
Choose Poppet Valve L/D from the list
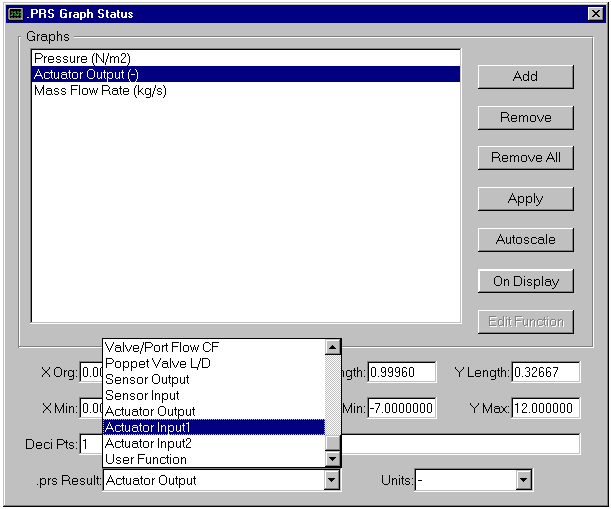coord(214,363)
